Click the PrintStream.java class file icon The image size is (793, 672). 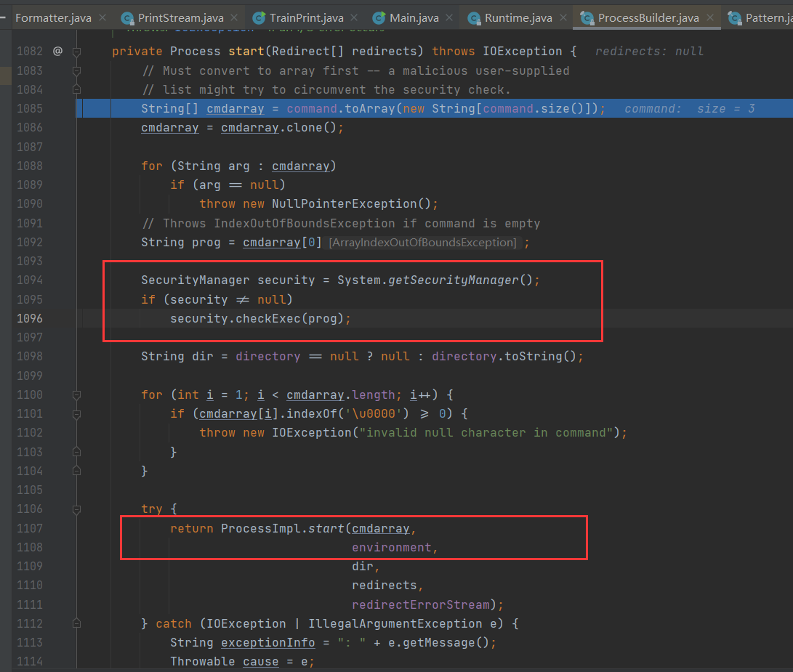point(128,18)
